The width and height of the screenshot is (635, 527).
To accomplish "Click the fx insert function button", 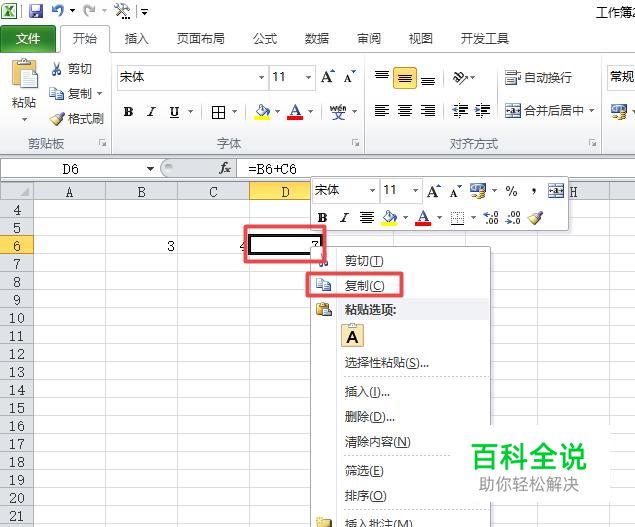I will tap(225, 169).
